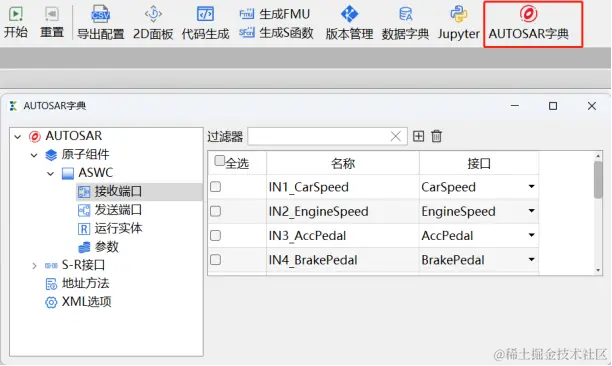The image size is (612, 366).
Task: Select XML选项 in the tree
Action: 86,302
